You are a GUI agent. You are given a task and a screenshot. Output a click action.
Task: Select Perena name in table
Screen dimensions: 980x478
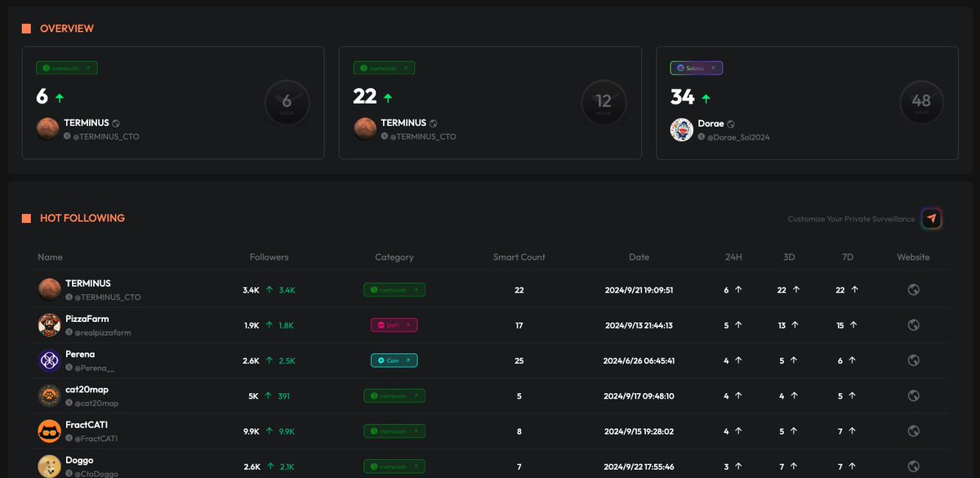(80, 354)
